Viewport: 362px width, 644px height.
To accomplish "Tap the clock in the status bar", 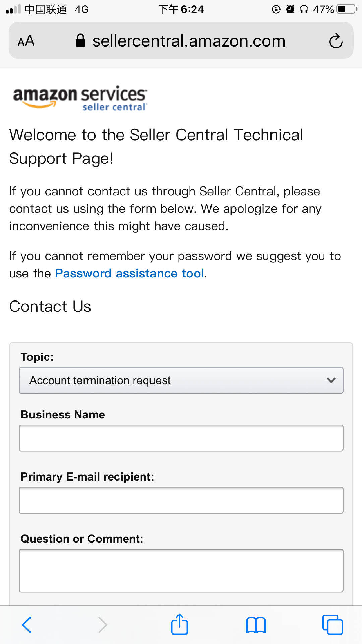I will click(181, 9).
